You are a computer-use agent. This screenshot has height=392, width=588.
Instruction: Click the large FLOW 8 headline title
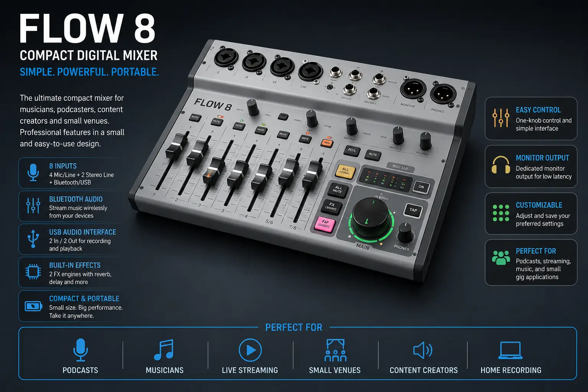point(88,29)
